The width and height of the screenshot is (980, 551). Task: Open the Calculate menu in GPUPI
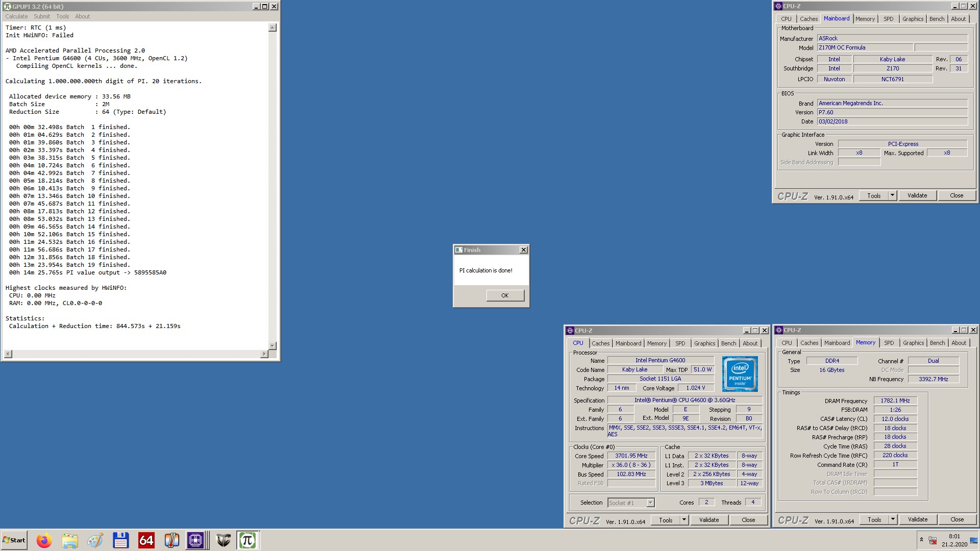(16, 16)
